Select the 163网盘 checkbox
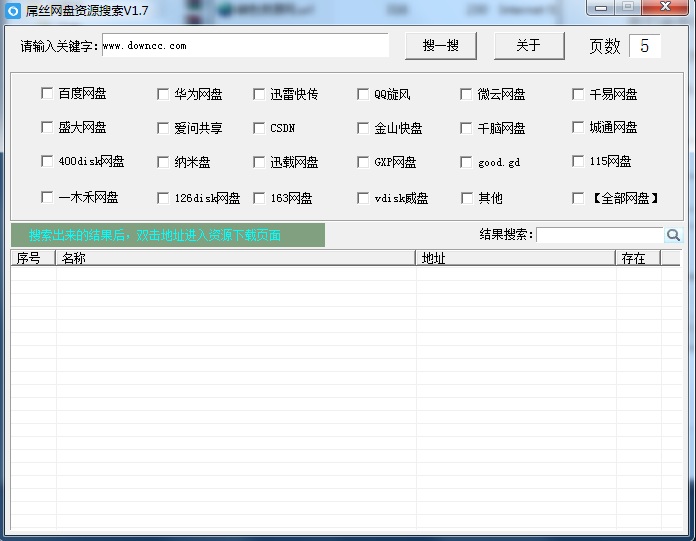The width and height of the screenshot is (696, 541). pos(259,198)
